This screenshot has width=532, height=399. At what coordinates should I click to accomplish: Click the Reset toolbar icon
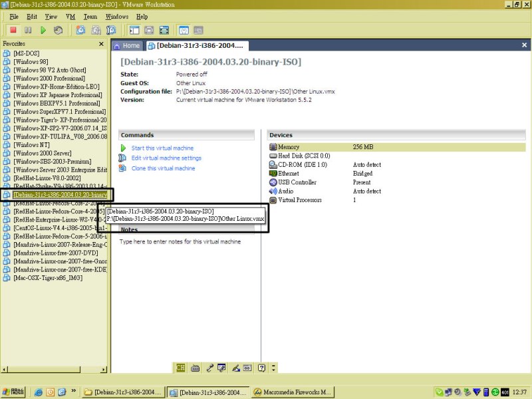(x=58, y=30)
